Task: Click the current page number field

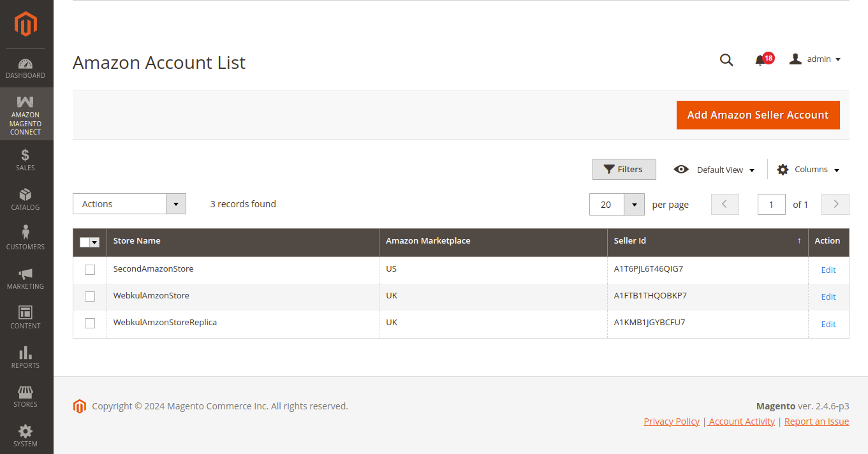Action: pyautogui.click(x=772, y=205)
